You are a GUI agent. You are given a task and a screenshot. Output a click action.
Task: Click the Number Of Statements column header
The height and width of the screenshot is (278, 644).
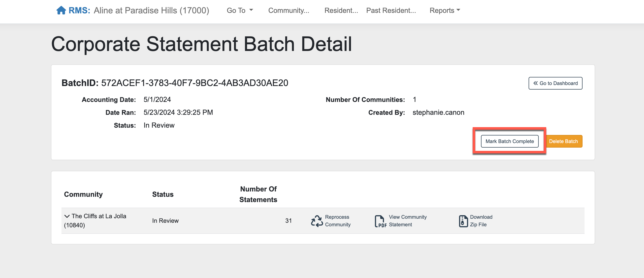point(258,194)
